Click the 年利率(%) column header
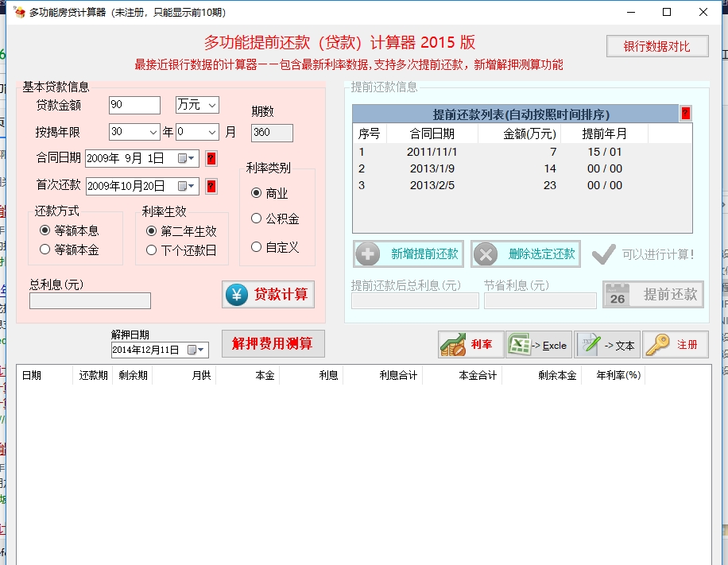This screenshot has height=565, width=728. (x=614, y=375)
